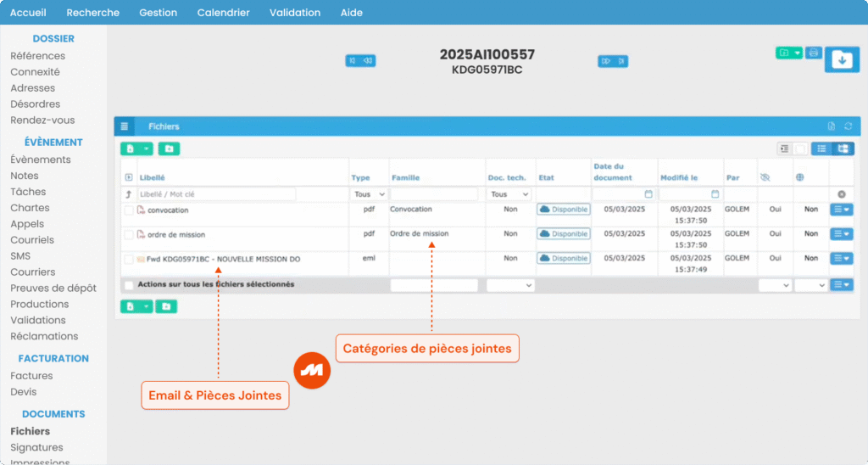The width and height of the screenshot is (868, 465).
Task: Open the Gestion menu
Action: (x=159, y=12)
